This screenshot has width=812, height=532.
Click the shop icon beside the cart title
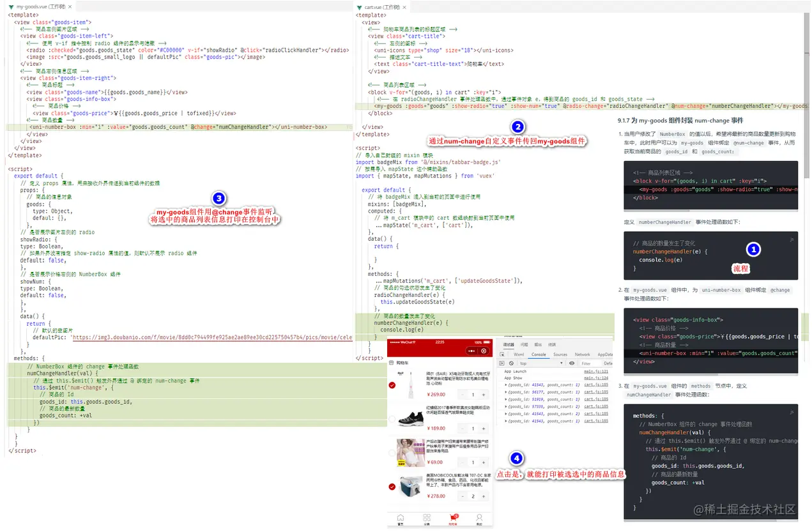click(391, 363)
